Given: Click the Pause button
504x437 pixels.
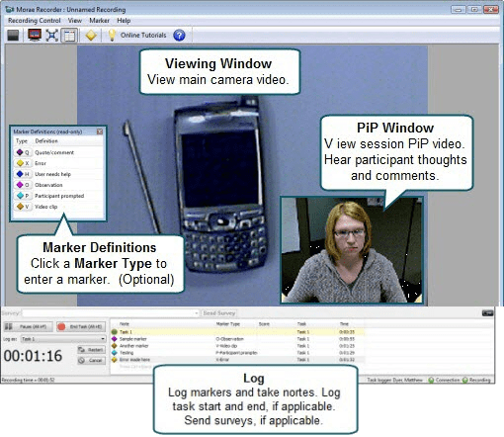Looking at the screenshot, I should (29, 326).
